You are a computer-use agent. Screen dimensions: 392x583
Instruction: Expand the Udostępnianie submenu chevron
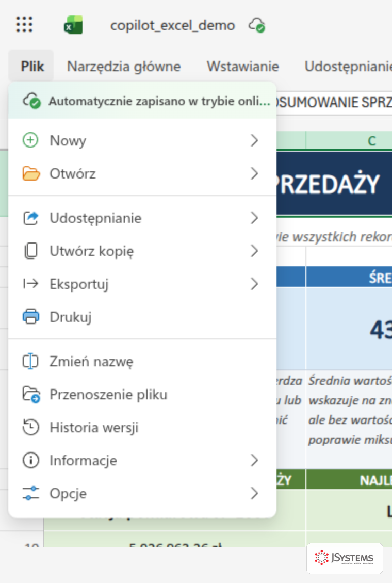pos(254,218)
